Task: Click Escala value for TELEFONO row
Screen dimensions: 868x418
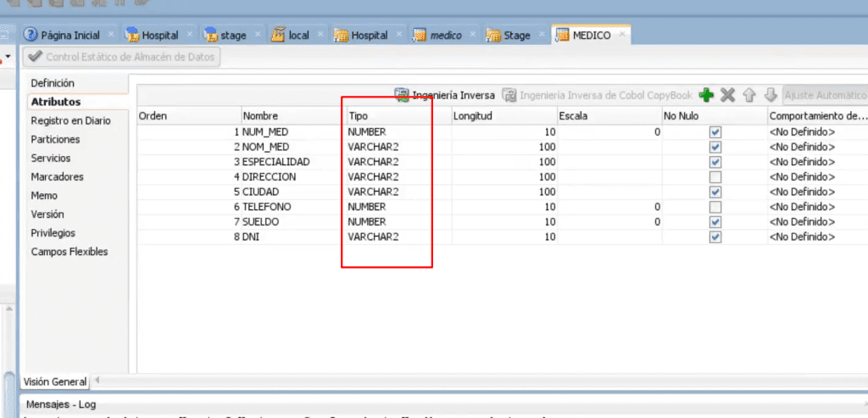Action: click(609, 207)
